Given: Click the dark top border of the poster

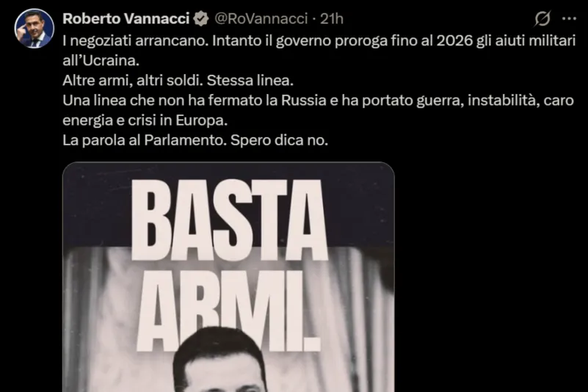Looking at the screenshot, I should [228, 170].
